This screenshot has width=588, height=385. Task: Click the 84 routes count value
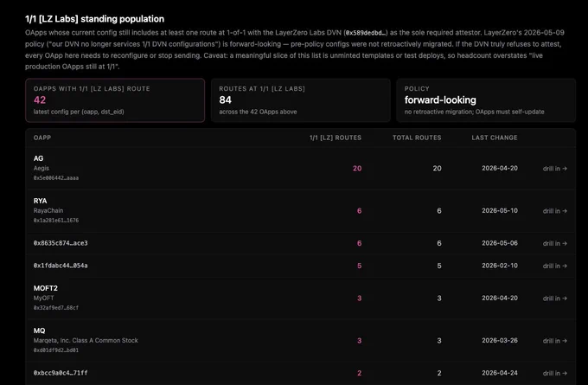(225, 99)
